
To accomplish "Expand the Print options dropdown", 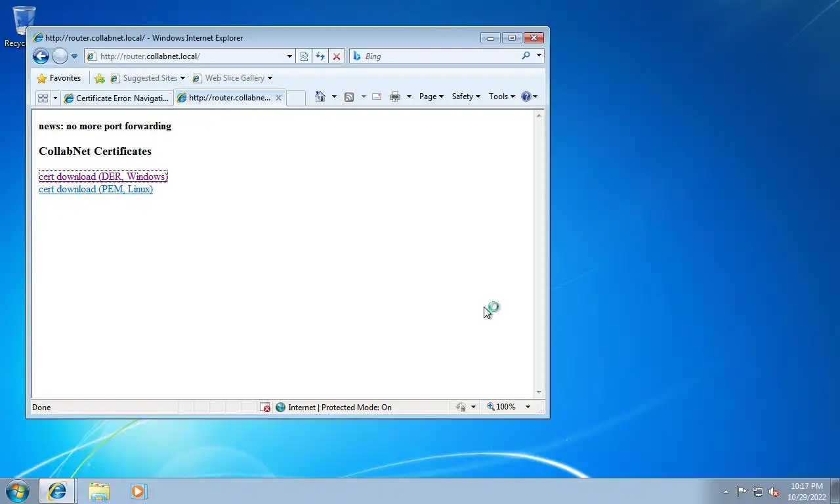I will (x=409, y=96).
